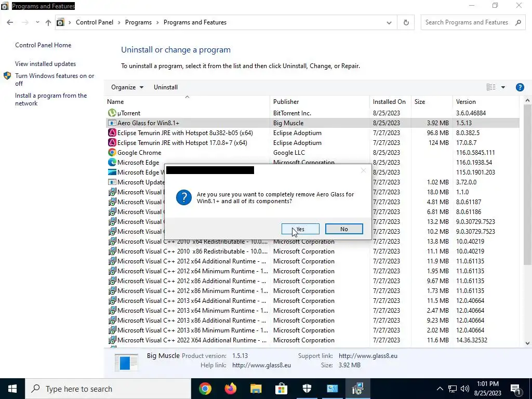Open Microsoft Store from the taskbar
Image resolution: width=532 pixels, height=399 pixels.
click(281, 389)
